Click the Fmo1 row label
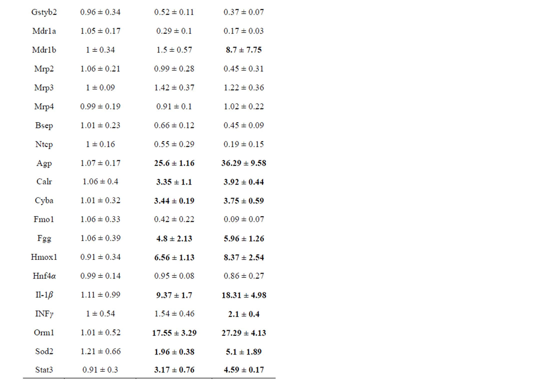 44,219
